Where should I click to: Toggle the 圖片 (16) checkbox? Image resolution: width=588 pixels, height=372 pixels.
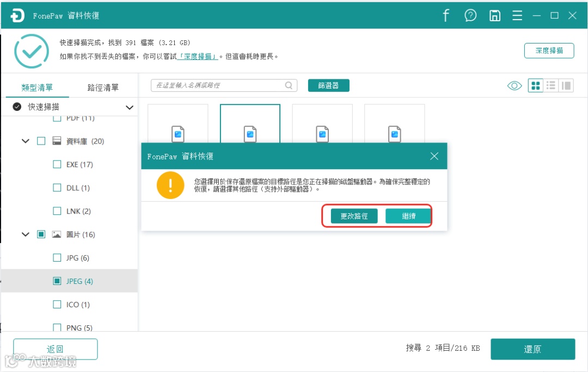click(41, 234)
